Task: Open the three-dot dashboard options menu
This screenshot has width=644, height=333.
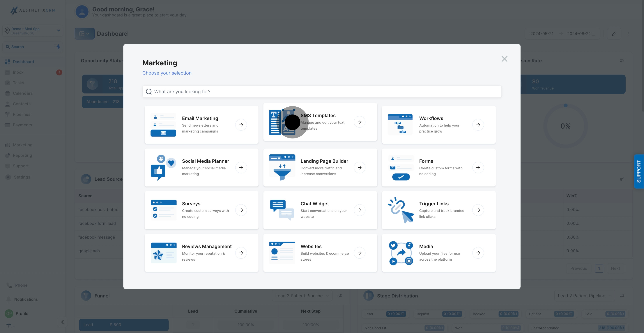Action: tap(628, 34)
